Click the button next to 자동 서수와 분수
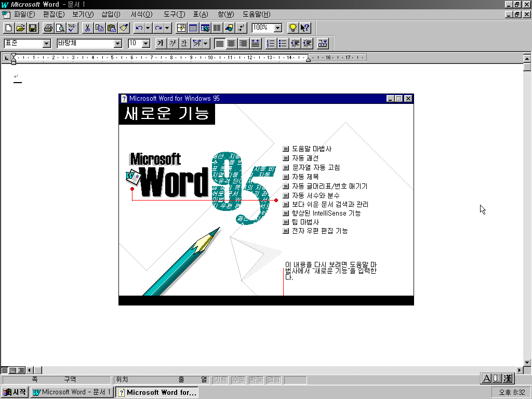The width and height of the screenshot is (532, 399). pyautogui.click(x=286, y=196)
